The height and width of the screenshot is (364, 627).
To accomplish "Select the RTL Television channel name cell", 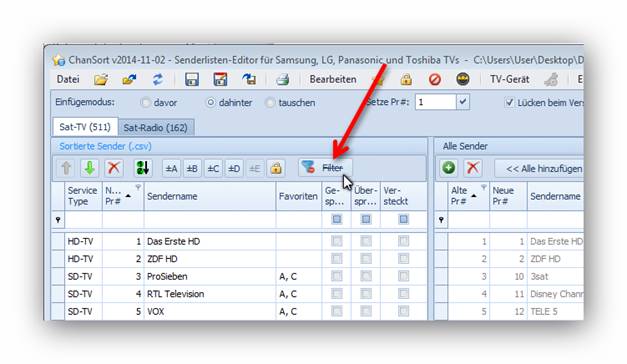I will 210,294.
